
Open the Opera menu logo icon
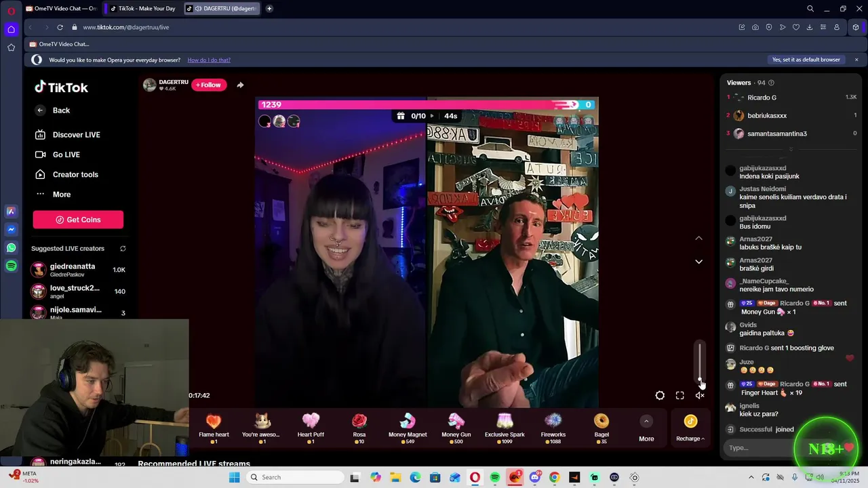click(x=11, y=11)
